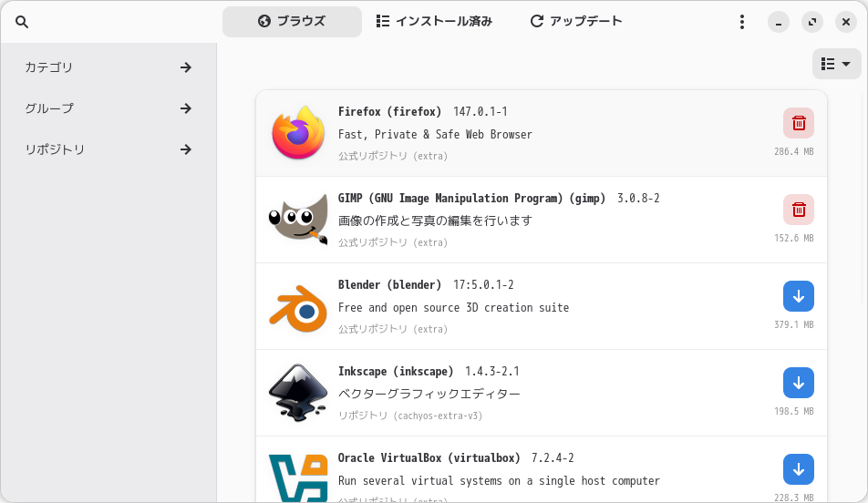Click the VirtualBox logo icon

tap(298, 478)
